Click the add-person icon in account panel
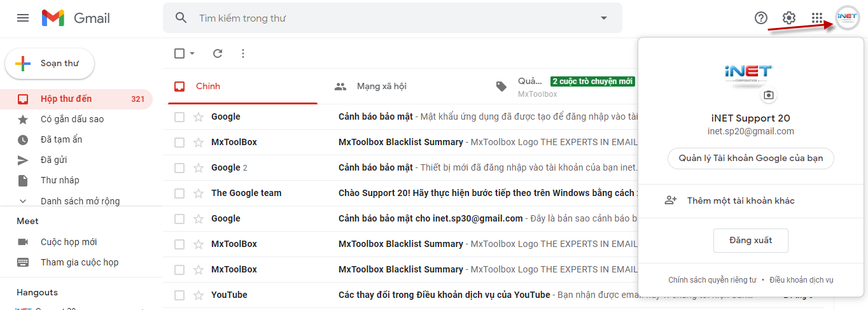 tap(670, 201)
